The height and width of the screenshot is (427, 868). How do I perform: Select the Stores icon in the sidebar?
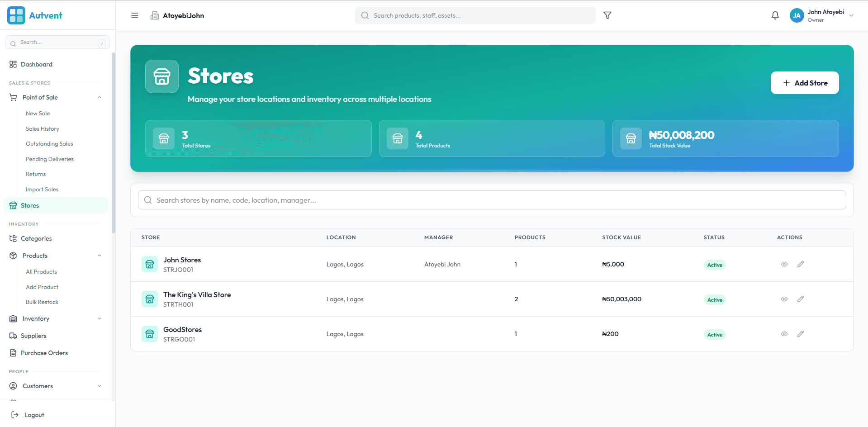pos(13,205)
